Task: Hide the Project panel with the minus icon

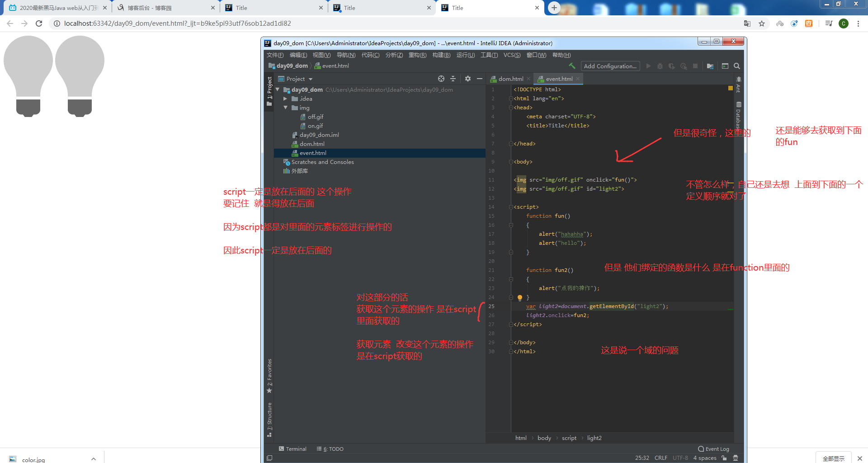Action: pos(480,79)
